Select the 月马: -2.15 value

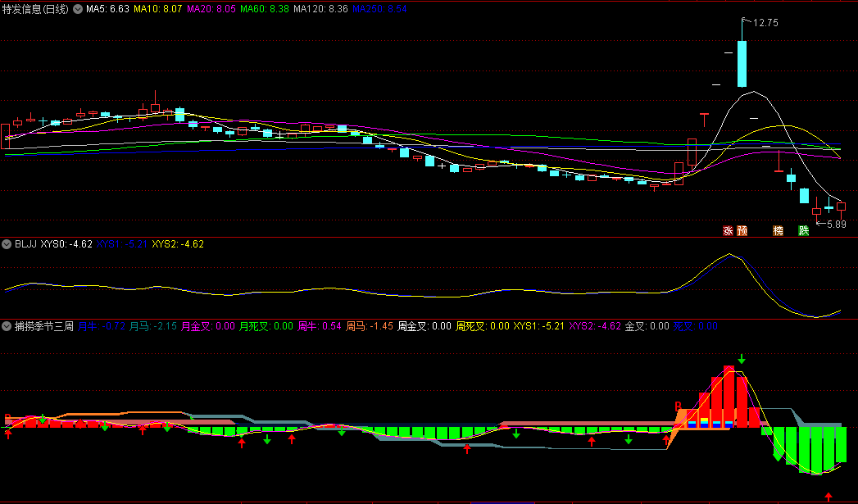coord(153,326)
